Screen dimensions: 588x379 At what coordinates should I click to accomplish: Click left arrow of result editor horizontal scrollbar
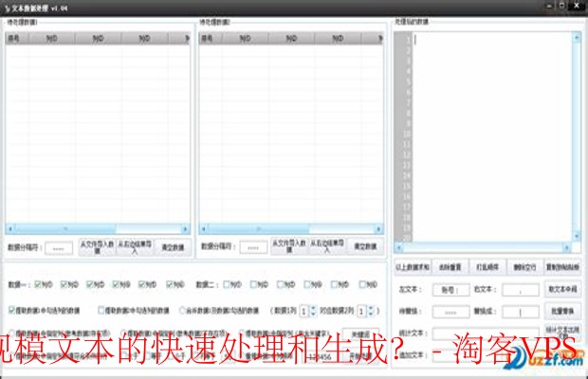coord(399,247)
